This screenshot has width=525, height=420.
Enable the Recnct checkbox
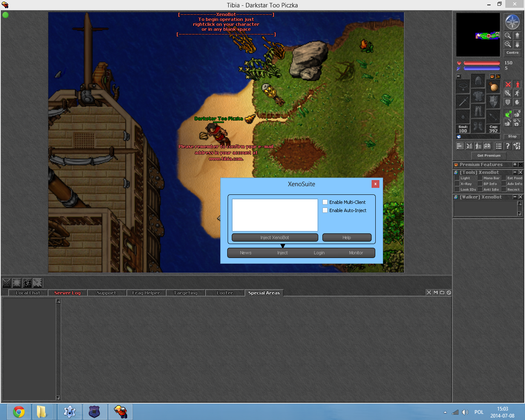tap(504, 189)
